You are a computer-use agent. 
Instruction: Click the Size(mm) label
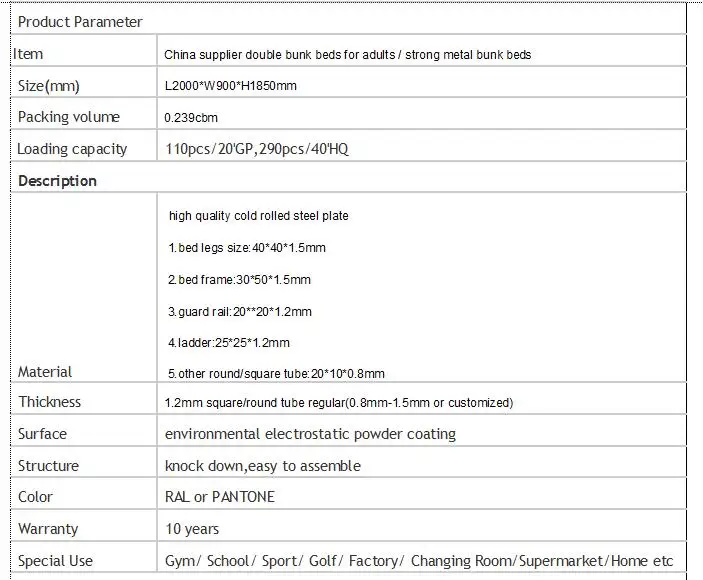[x=49, y=86]
